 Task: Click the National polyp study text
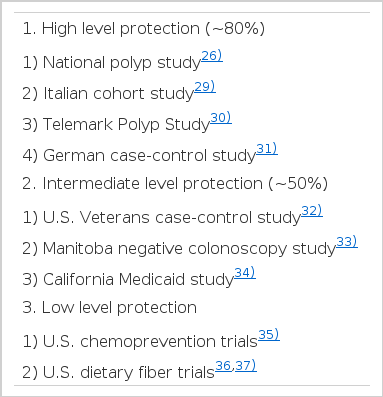[122, 63]
